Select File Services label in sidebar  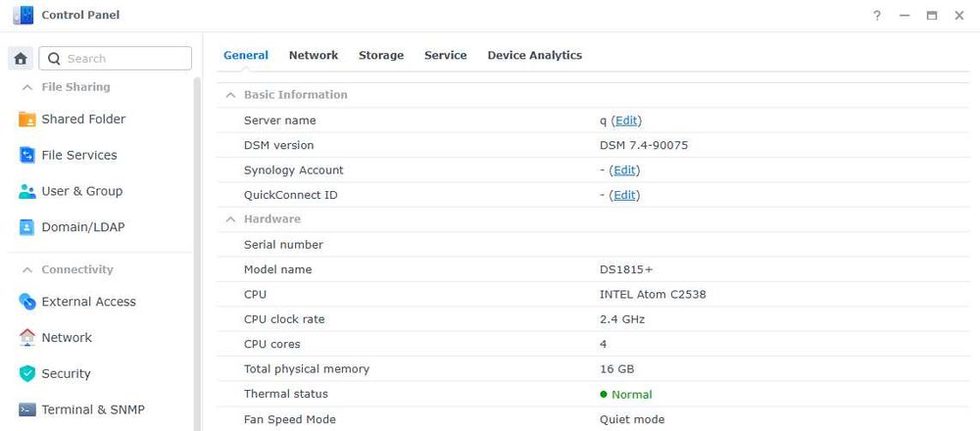tap(79, 155)
